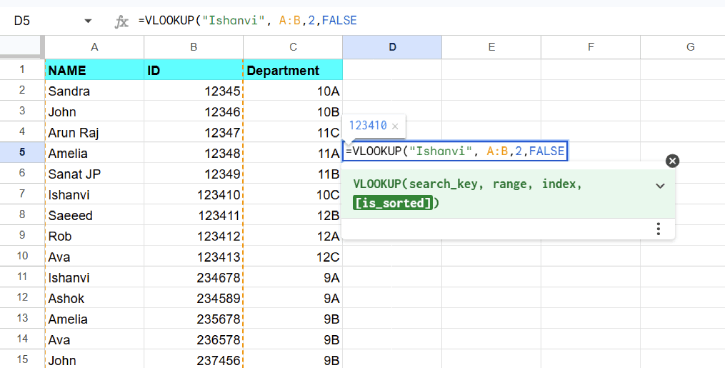Select row 7 header

pos(22,194)
